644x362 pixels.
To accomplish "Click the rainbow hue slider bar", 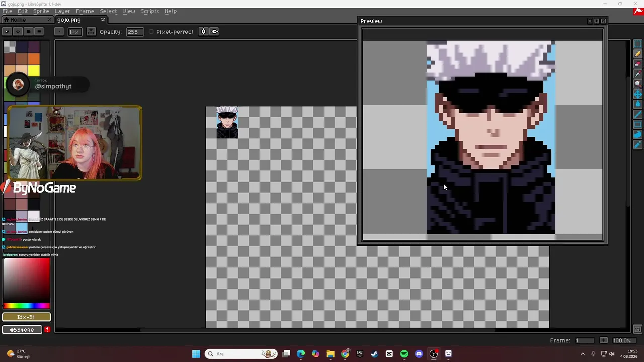I will (x=26, y=306).
